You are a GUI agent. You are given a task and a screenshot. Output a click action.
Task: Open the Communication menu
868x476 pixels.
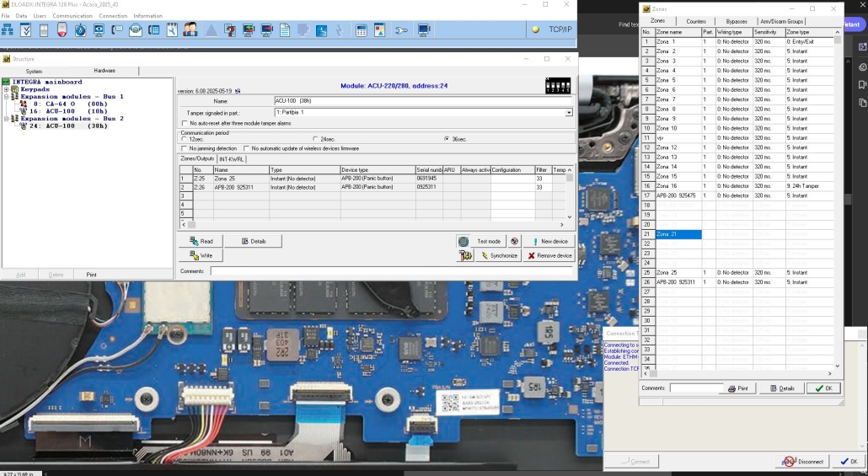tap(72, 16)
